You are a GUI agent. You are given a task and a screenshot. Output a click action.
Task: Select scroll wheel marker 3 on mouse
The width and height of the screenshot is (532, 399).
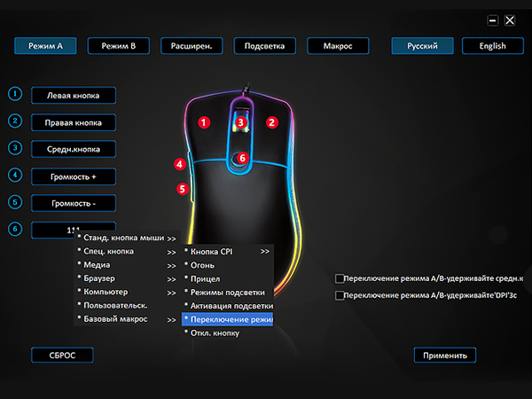[240, 121]
